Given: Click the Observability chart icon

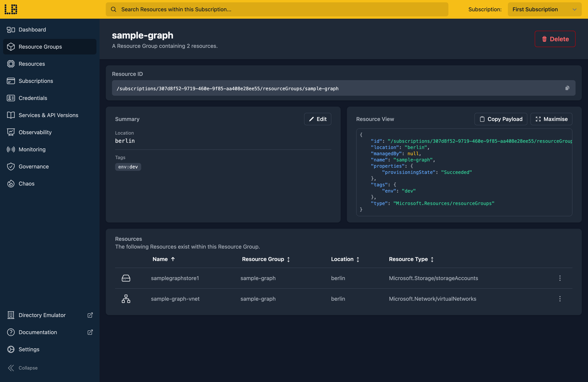Looking at the screenshot, I should tap(11, 132).
